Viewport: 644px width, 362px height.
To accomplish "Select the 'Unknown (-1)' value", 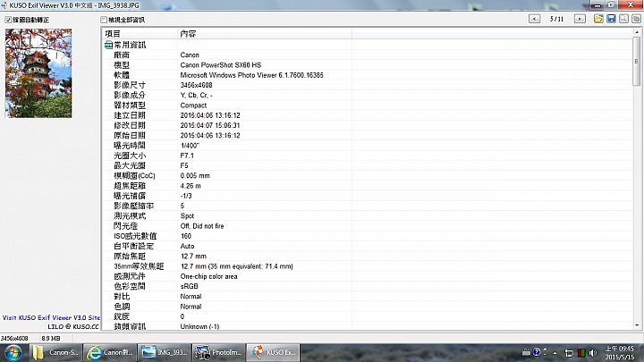I will click(x=200, y=327).
